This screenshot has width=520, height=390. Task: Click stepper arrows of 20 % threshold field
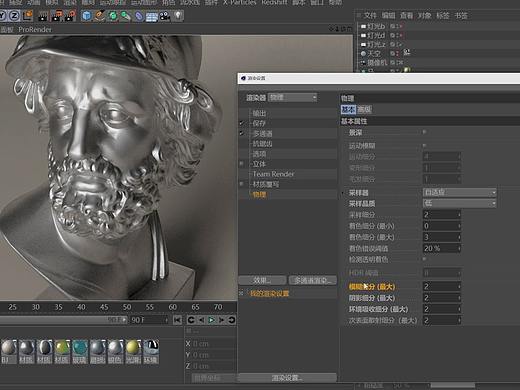tap(459, 248)
